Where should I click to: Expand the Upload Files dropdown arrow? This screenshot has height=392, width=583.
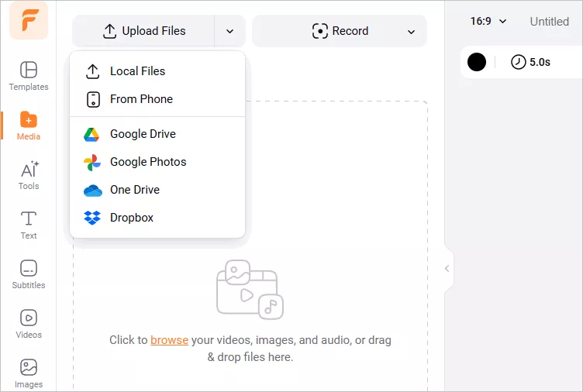[229, 31]
